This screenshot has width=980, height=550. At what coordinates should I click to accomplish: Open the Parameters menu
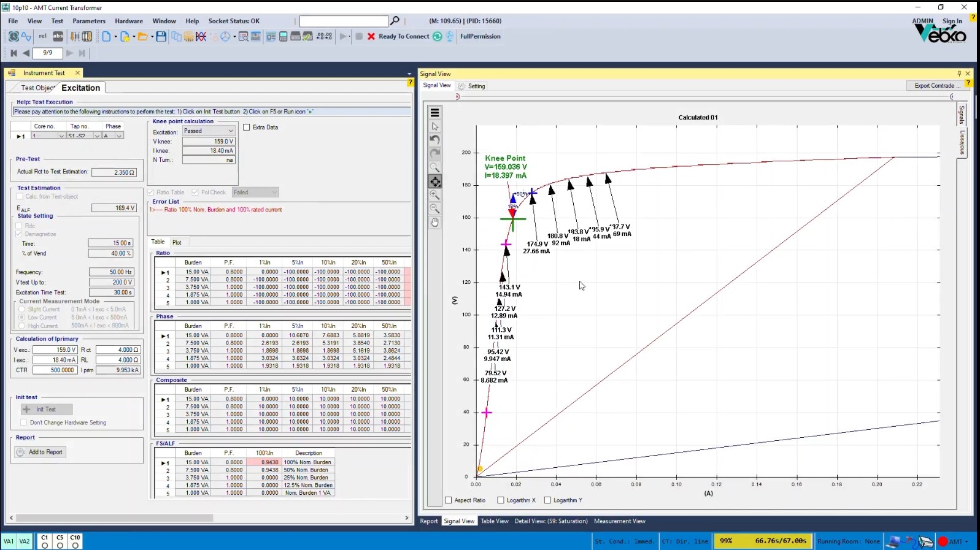(x=89, y=21)
